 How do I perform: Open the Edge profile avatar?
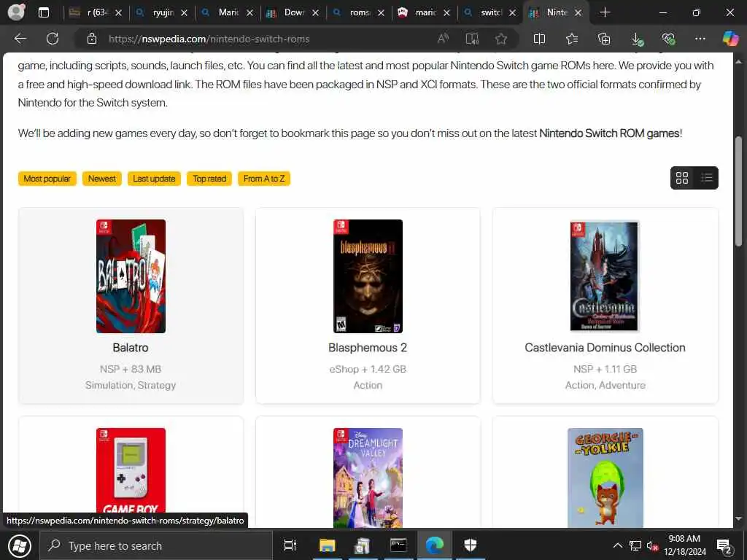[16, 12]
